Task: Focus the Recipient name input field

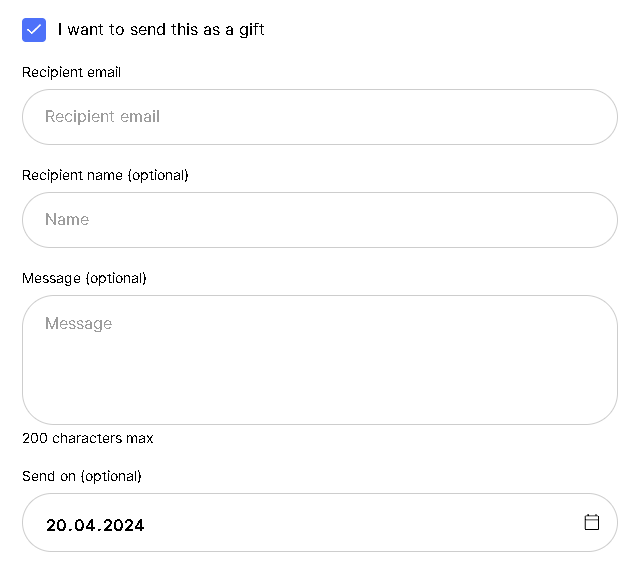Action: tap(320, 220)
